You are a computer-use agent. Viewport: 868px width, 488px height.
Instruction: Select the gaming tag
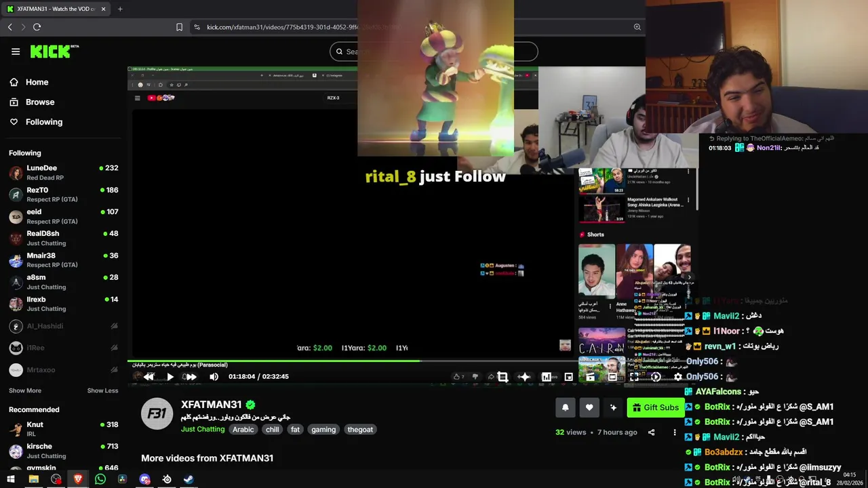(323, 430)
